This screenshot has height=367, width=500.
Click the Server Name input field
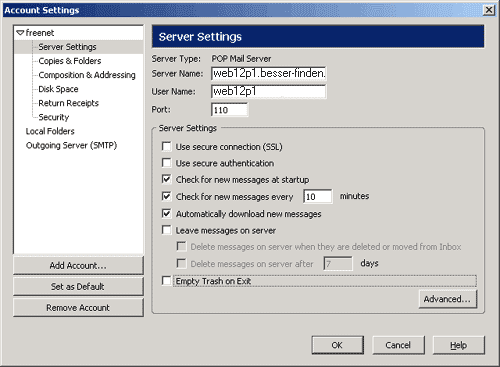pos(269,73)
